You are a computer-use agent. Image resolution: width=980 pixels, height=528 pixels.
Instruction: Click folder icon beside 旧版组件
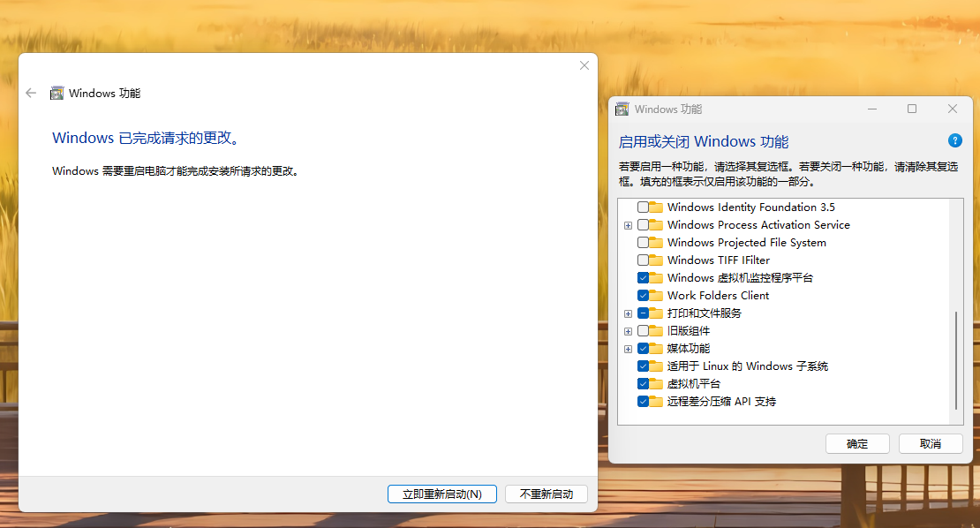coord(656,330)
